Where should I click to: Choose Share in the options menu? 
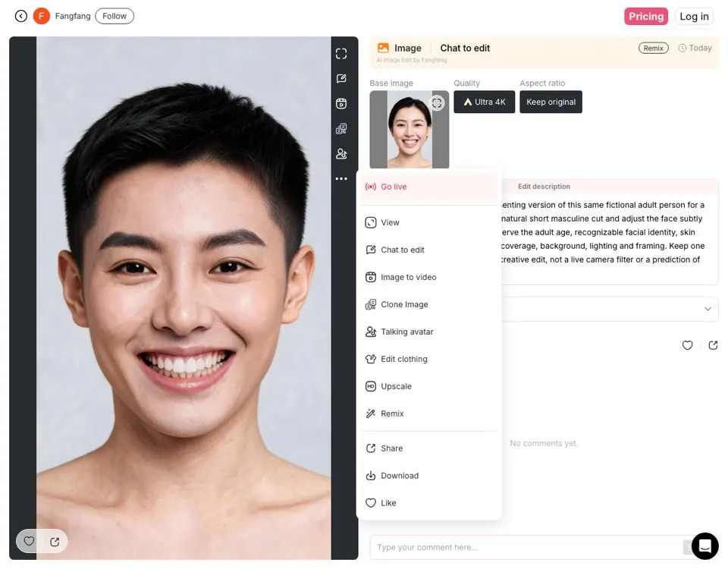coord(429,448)
